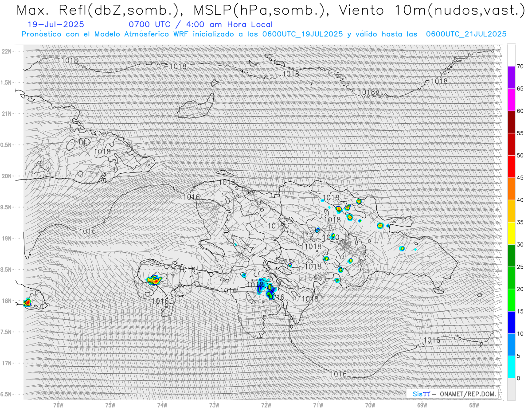Screen dimensions: 532x411
Task: Click the 19N latitude axis label
Action: pyautogui.click(x=7, y=239)
